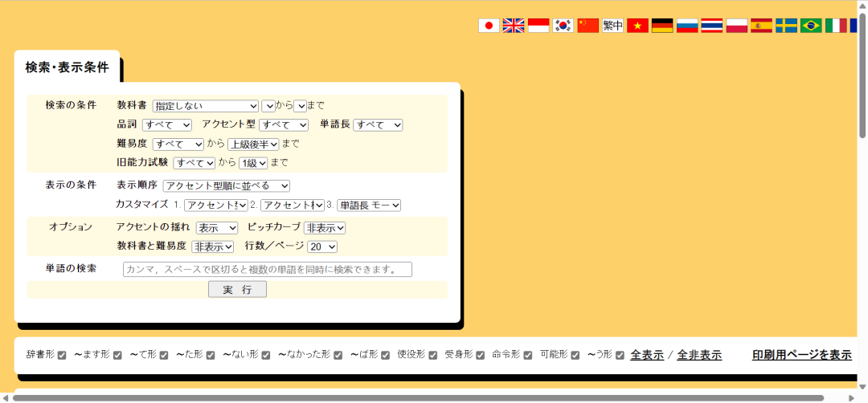Select the Russia flag icon
The height and width of the screenshot is (403, 868).
pos(687,26)
